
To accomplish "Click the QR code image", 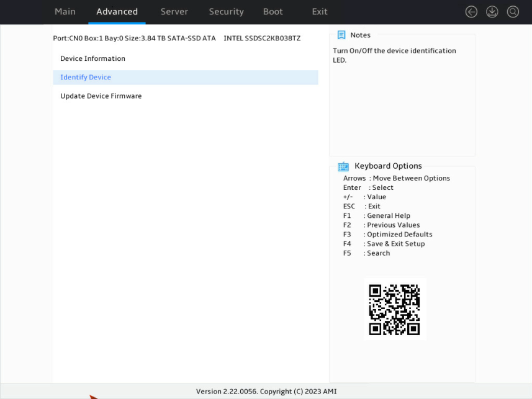I will (394, 310).
